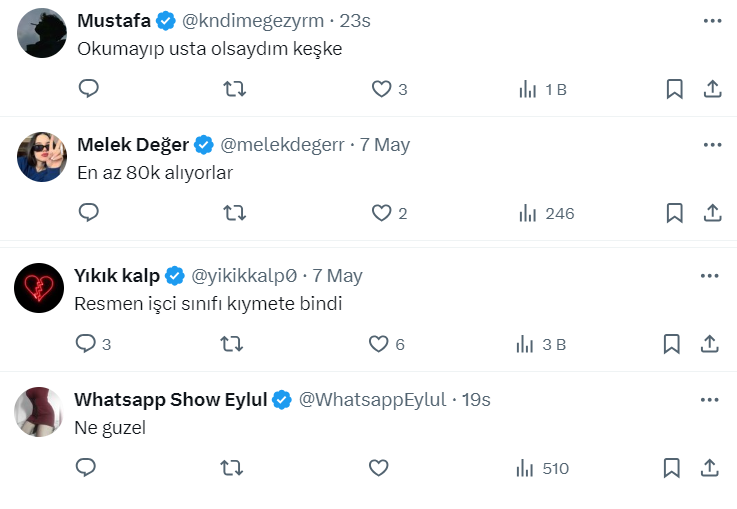Bookmark Whatsapp Show Eylul's tweet

[673, 468]
